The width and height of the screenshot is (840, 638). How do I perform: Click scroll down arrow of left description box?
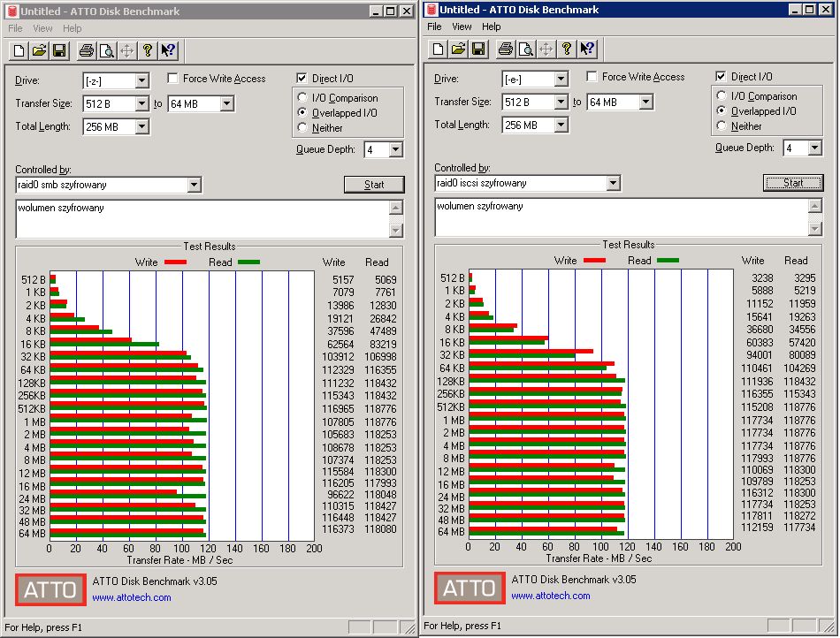pyautogui.click(x=396, y=231)
